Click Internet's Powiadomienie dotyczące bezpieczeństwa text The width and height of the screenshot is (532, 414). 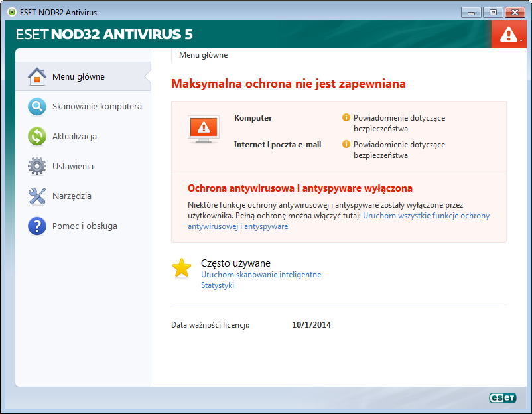pyautogui.click(x=399, y=150)
